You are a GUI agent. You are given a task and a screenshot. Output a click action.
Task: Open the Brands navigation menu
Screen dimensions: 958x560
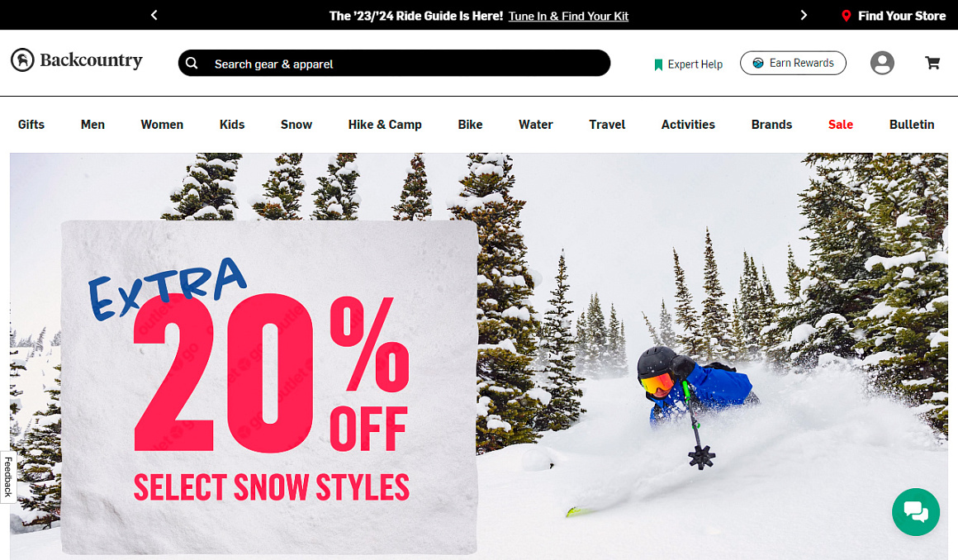(771, 124)
